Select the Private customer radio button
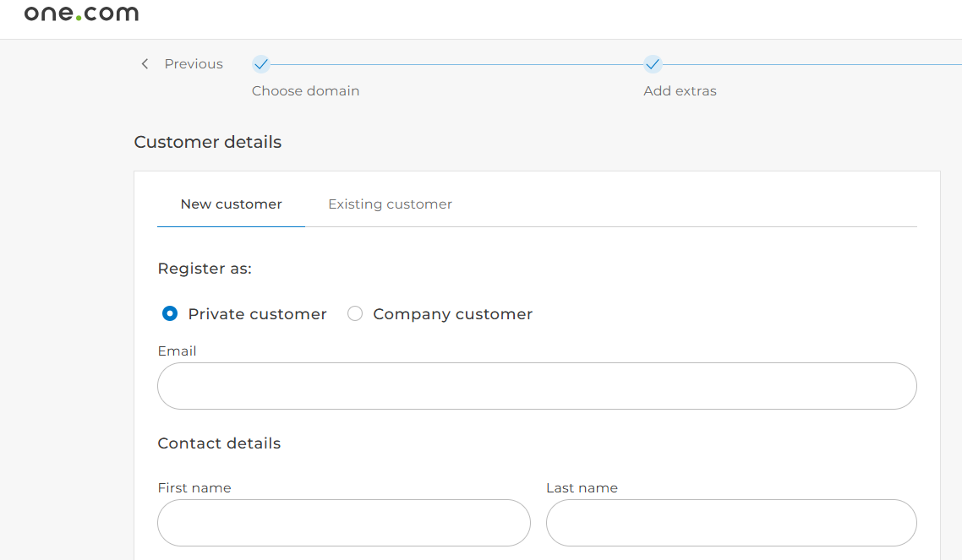Screen dimensions: 962x560 click(170, 313)
